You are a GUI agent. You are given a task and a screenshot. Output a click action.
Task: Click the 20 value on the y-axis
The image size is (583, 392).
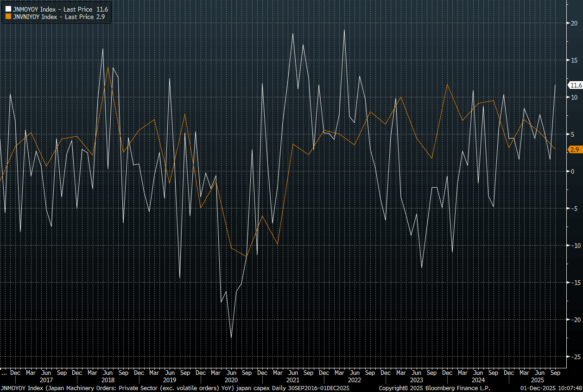point(573,23)
